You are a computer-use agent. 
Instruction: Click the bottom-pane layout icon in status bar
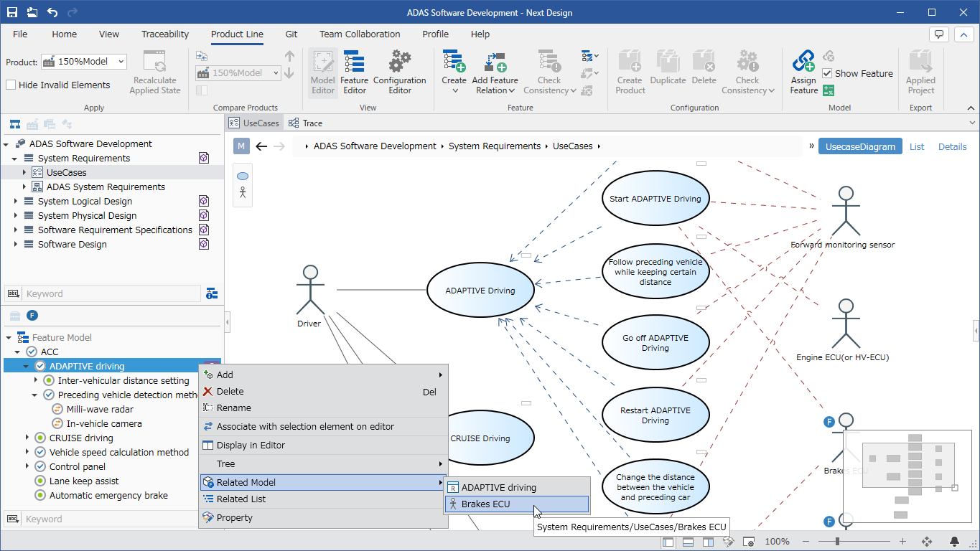click(x=689, y=542)
